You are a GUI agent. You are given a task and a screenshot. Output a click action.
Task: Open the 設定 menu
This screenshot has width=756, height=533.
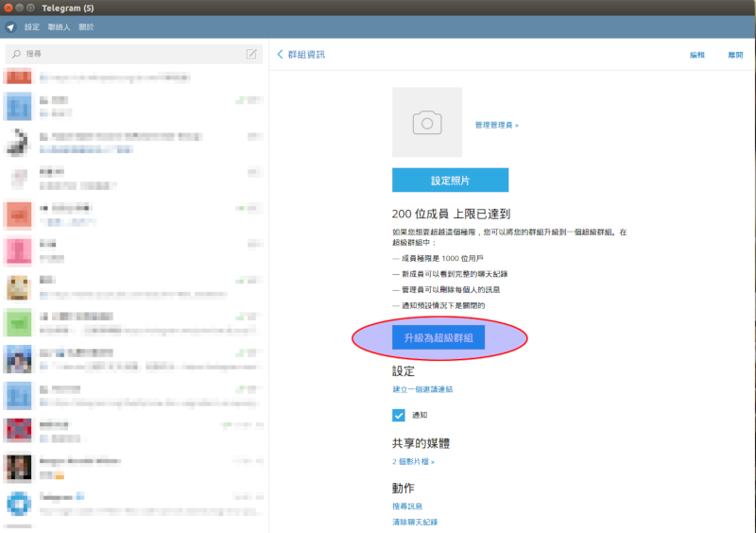point(32,27)
